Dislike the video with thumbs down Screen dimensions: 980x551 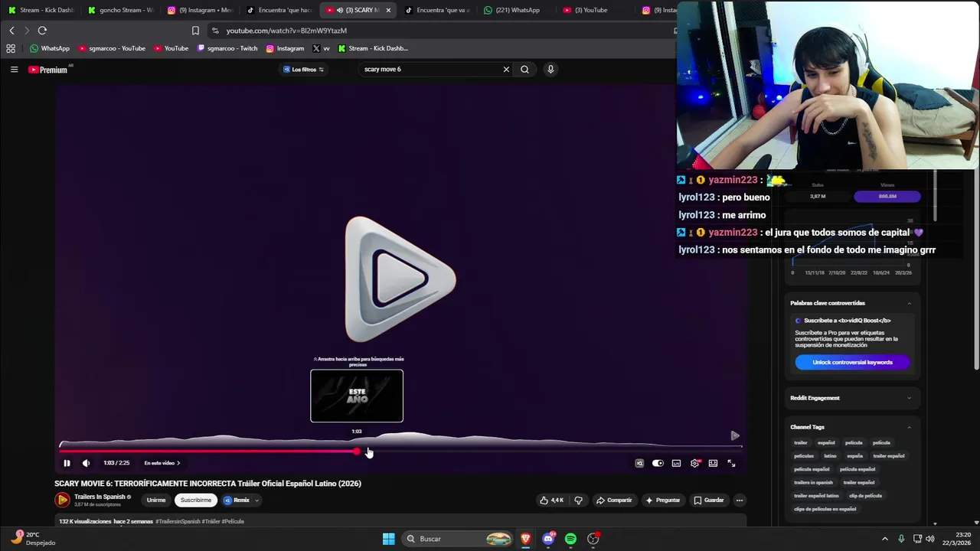click(x=578, y=500)
